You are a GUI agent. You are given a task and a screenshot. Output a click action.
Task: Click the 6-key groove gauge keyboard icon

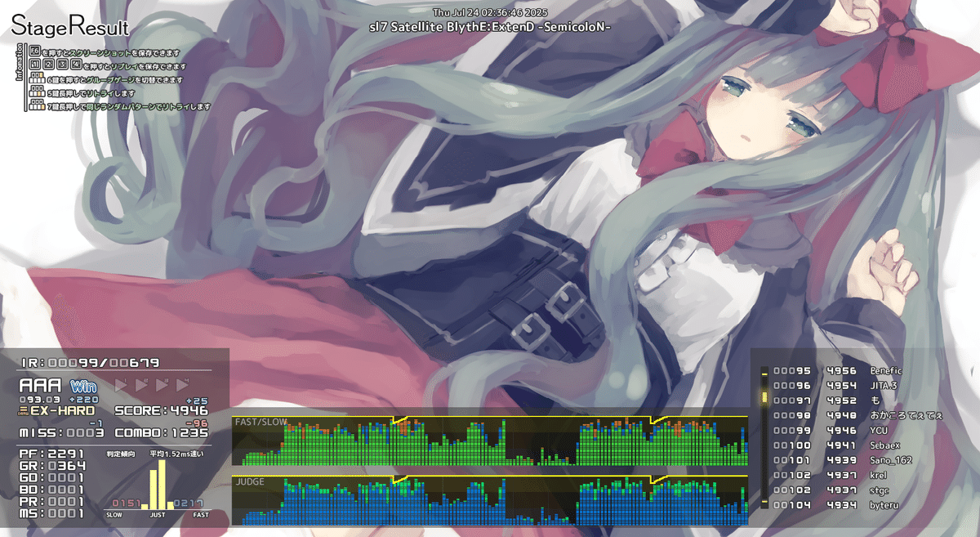point(38,79)
